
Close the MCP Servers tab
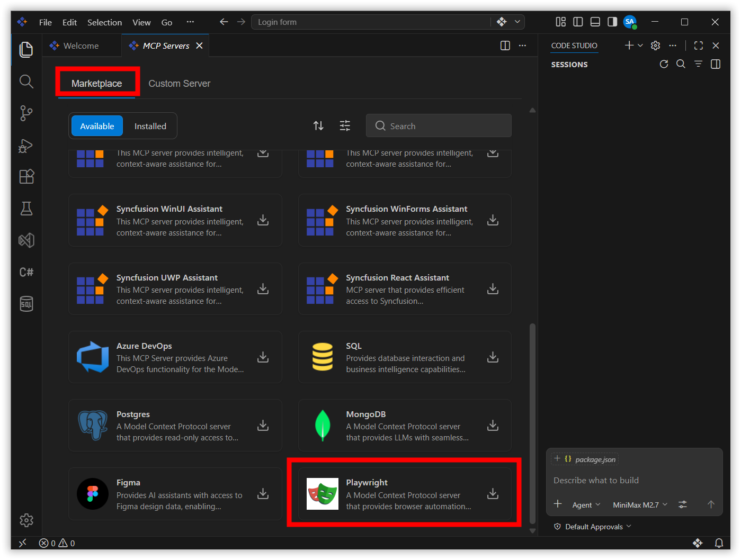(x=199, y=46)
